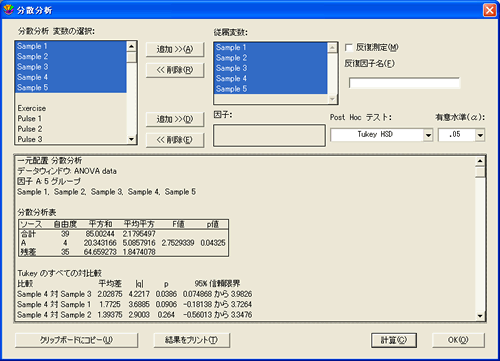Click the 結果をプリント(T) button
This screenshot has width=500, height=361.
(x=192, y=340)
